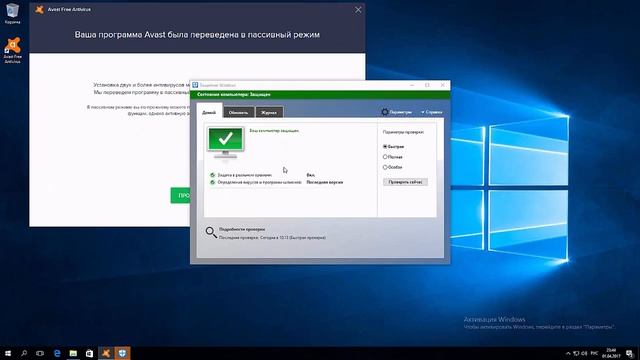
Task: Switch to the Home (Домой) tab in Defender
Action: point(209,112)
